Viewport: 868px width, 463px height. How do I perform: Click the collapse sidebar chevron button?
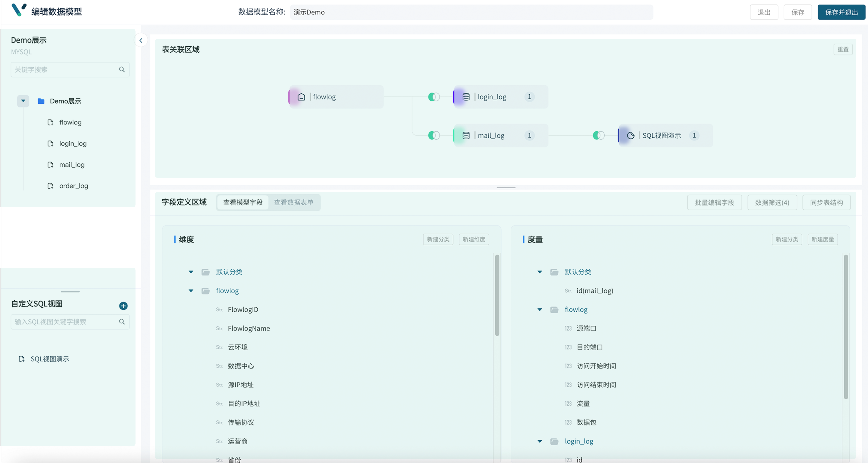tap(141, 40)
